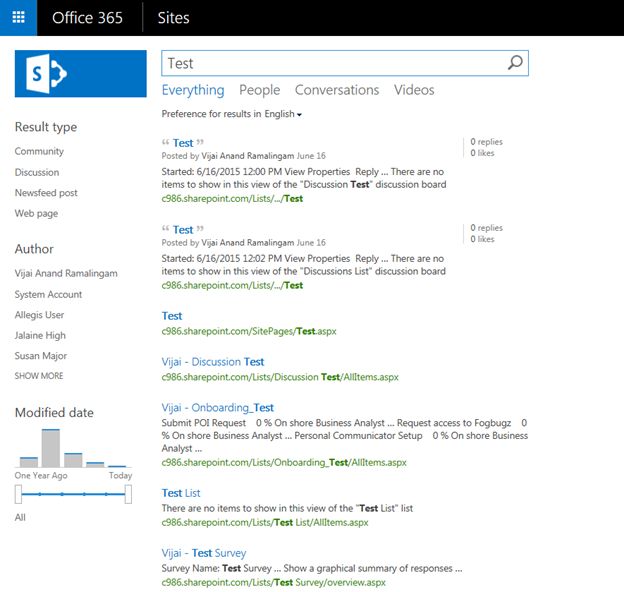
Task: Open Vijai - Test Survey result
Action: pyautogui.click(x=203, y=553)
